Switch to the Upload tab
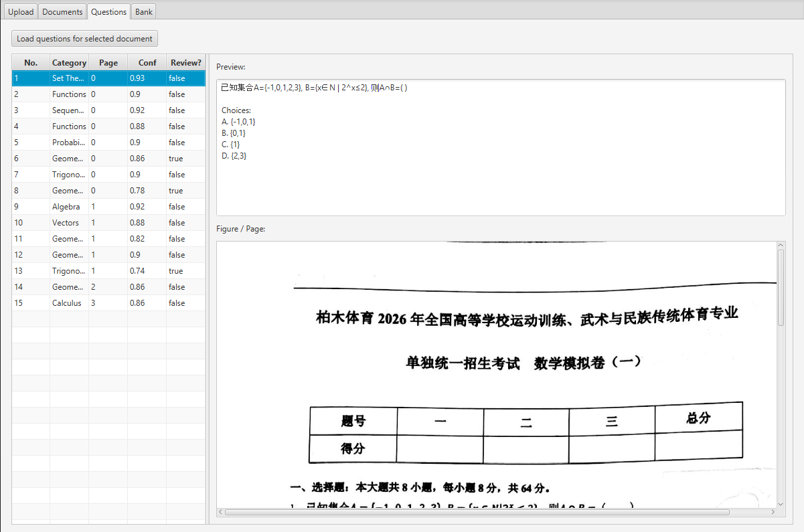 [x=21, y=11]
